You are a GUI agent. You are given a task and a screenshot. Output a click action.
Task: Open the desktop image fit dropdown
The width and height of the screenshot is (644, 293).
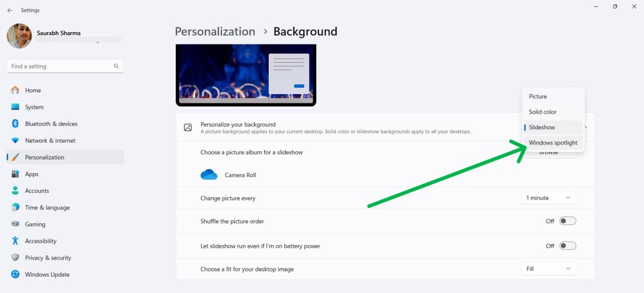[549, 269]
